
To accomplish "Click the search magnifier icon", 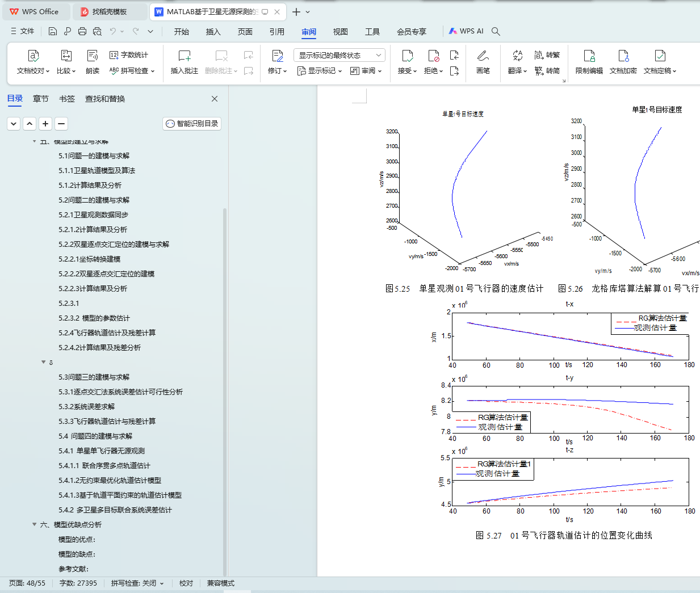I will [496, 31].
